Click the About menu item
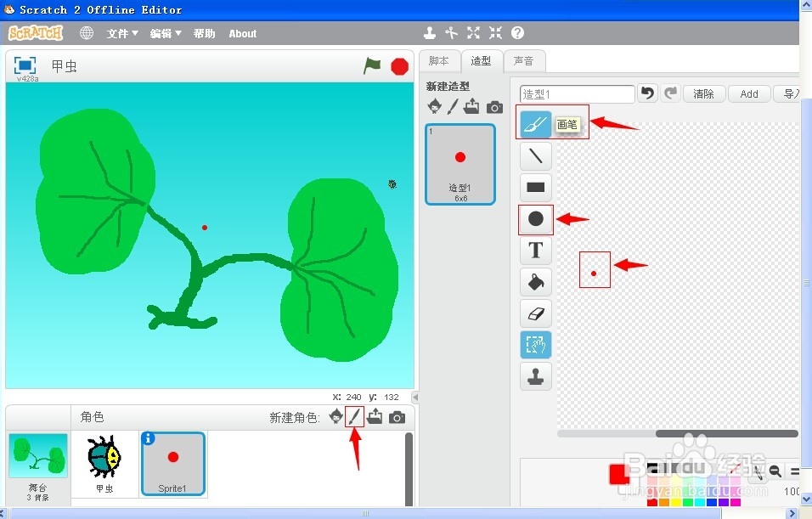The image size is (812, 519). point(242,34)
